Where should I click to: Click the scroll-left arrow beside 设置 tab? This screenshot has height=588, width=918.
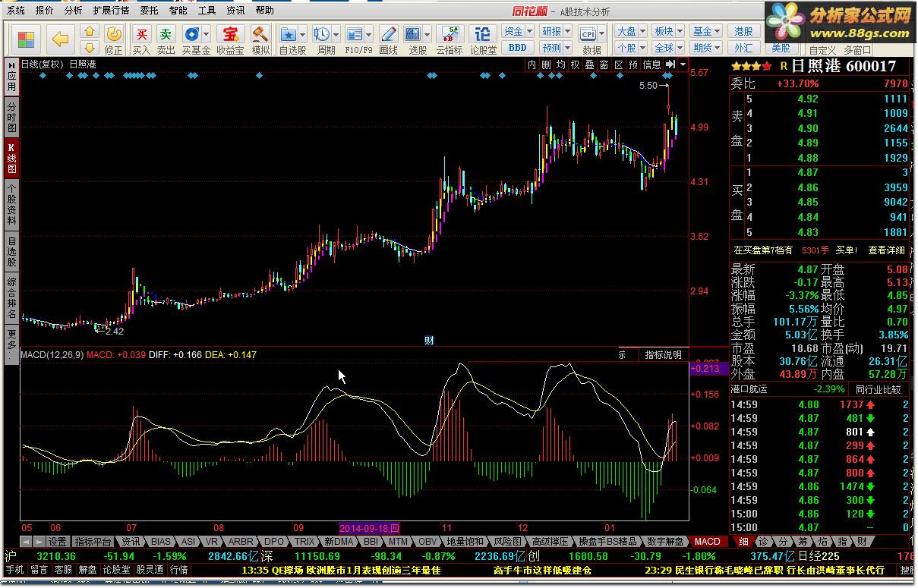pos(26,542)
